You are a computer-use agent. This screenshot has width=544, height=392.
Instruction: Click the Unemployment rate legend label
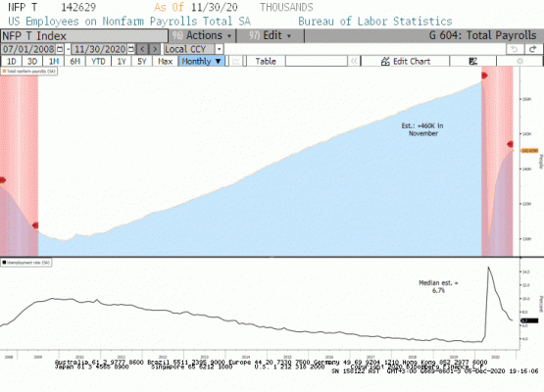pos(28,263)
